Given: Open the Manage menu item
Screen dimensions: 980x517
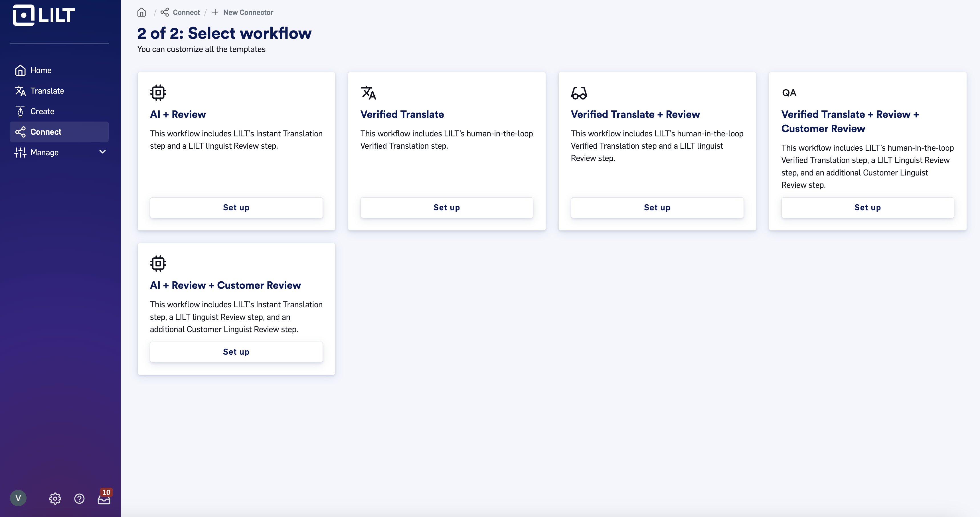Looking at the screenshot, I should (59, 152).
